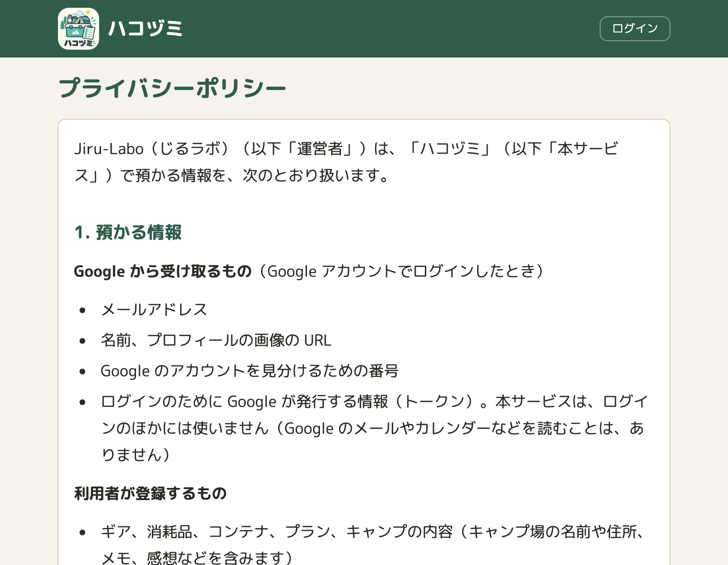Click the bullet 名前、プロフィールの画像の URL
This screenshot has height=565, width=728.
216,340
